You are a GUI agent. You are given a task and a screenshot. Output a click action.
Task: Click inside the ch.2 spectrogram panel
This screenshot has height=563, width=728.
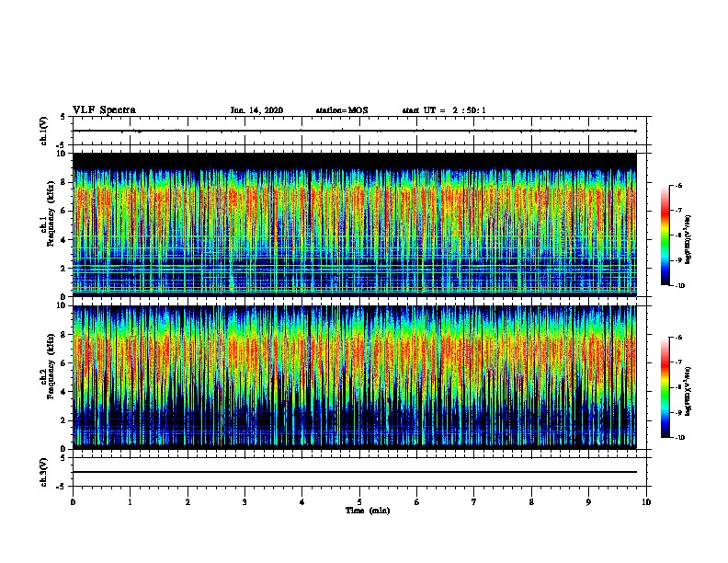pos(355,377)
